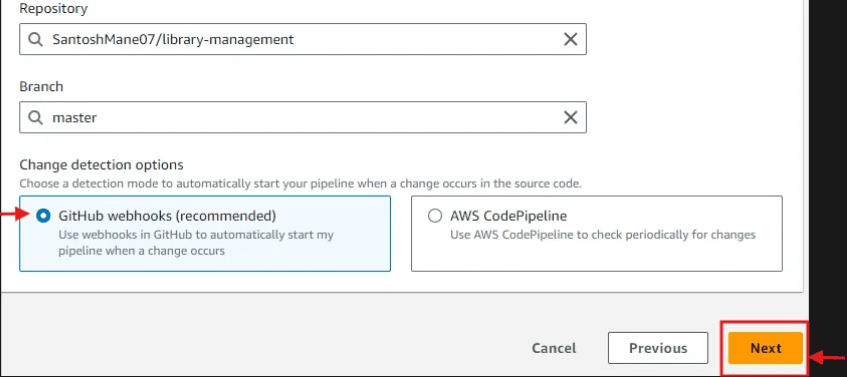Image resolution: width=847 pixels, height=377 pixels.
Task: Focus the Repository input showing SantoshMane07/library-management
Action: [x=303, y=39]
